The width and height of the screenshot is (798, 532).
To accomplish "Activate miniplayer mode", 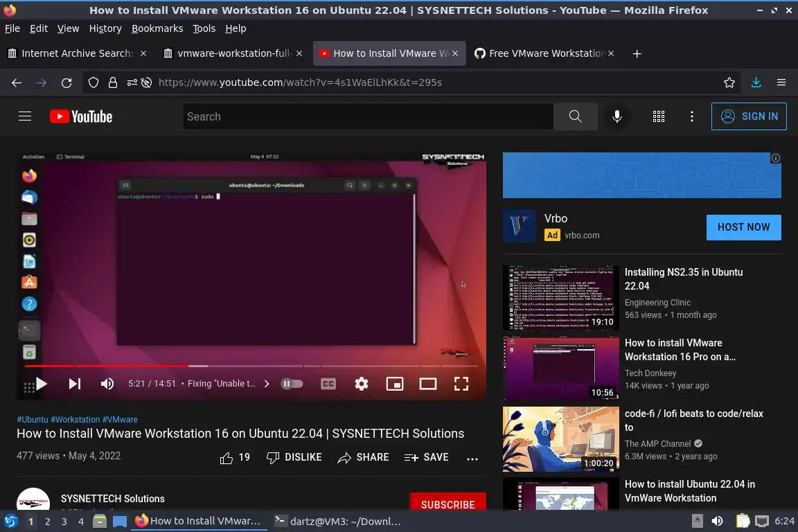I will click(395, 384).
